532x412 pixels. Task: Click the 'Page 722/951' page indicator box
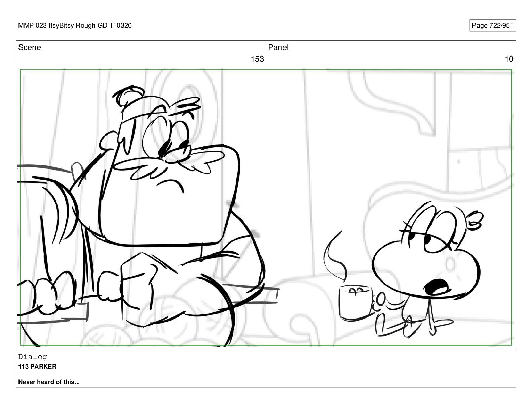pos(492,26)
